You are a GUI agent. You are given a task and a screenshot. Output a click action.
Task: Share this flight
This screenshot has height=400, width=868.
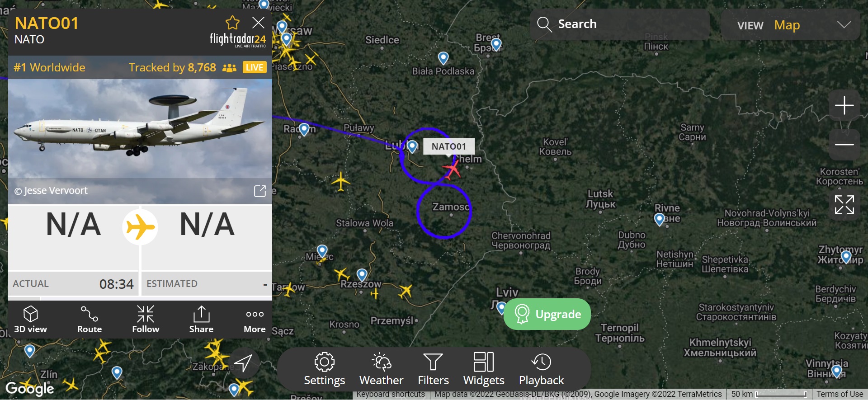[x=201, y=320]
